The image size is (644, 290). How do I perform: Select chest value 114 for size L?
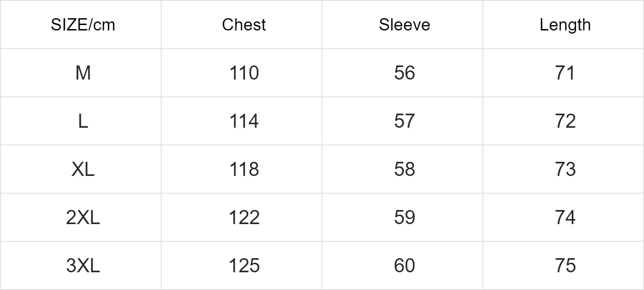(244, 121)
